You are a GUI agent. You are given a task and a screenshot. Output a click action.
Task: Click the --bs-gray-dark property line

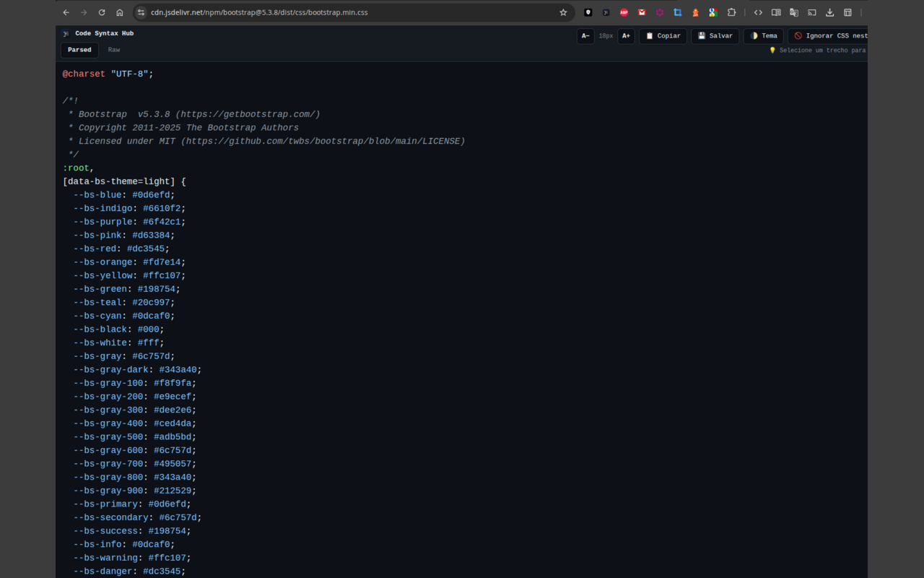(137, 370)
